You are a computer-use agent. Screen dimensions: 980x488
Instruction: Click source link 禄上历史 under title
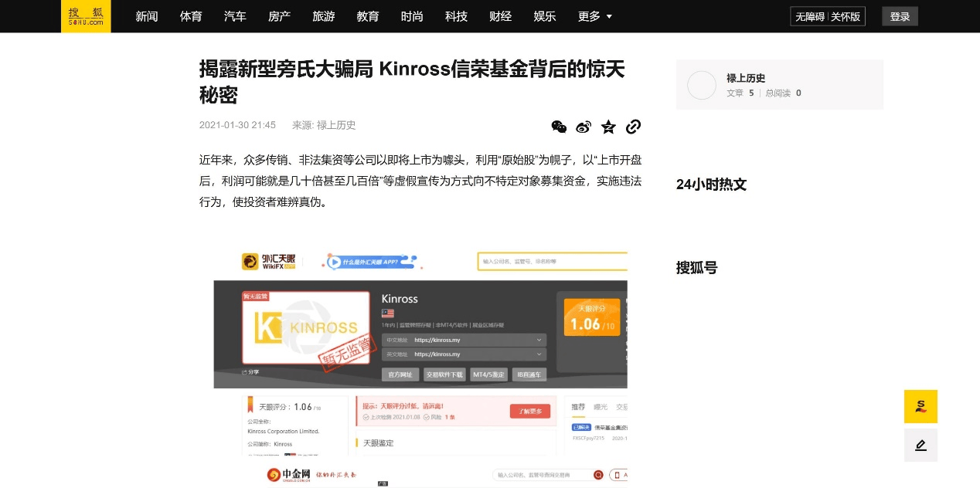[336, 125]
